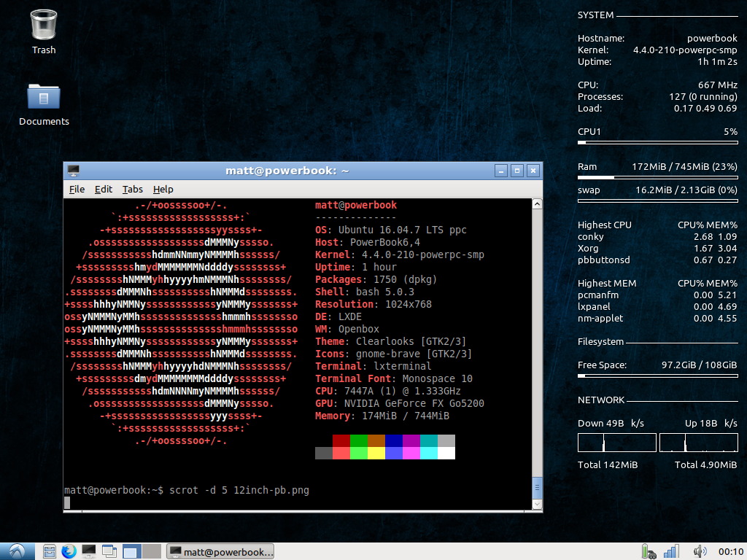This screenshot has height=560, width=747.
Task: Launch the file manager from panel
Action: (50, 551)
